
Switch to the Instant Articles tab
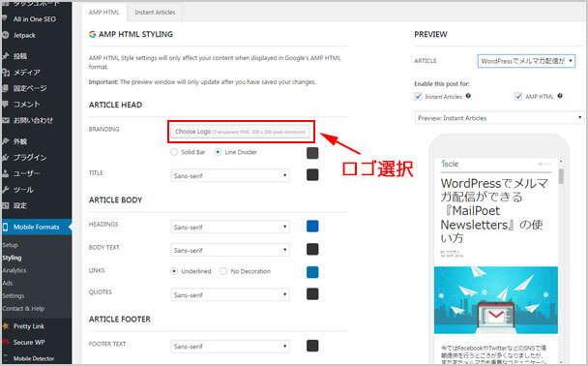(155, 12)
